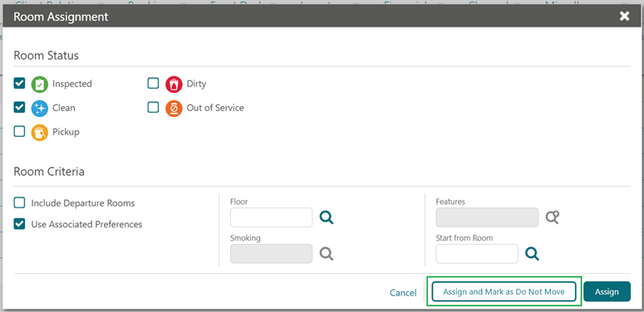Screen dimensions: 644x312
Task: Tick the Out of Service checkbox
Action: pos(153,108)
